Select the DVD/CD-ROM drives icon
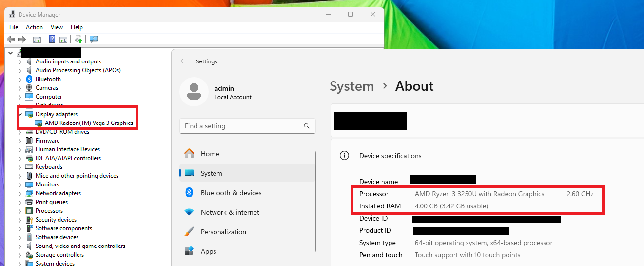 pyautogui.click(x=29, y=132)
